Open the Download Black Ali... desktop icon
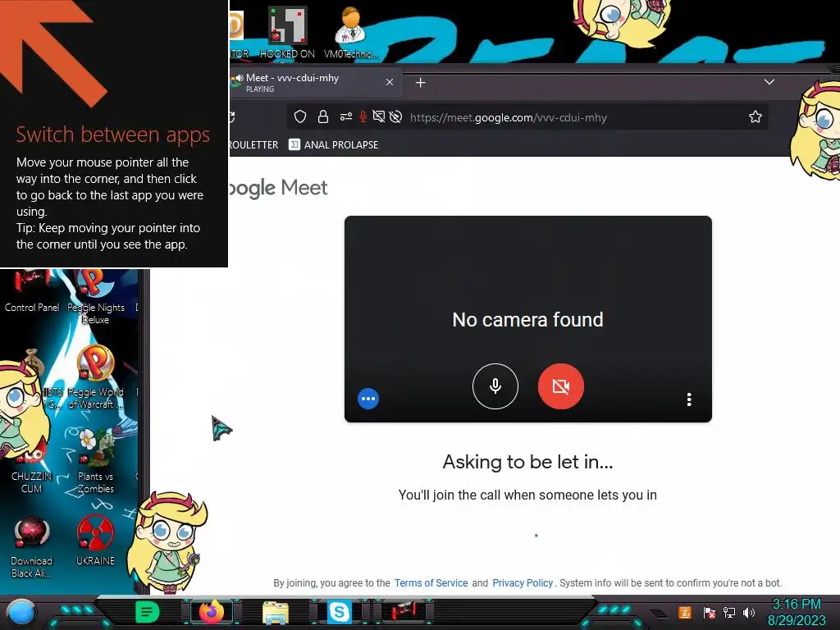Screen dimensions: 840x630 coord(32,546)
